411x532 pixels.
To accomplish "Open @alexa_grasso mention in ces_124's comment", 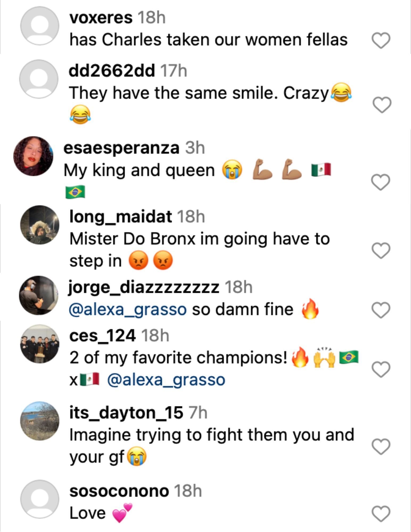I will click(166, 380).
